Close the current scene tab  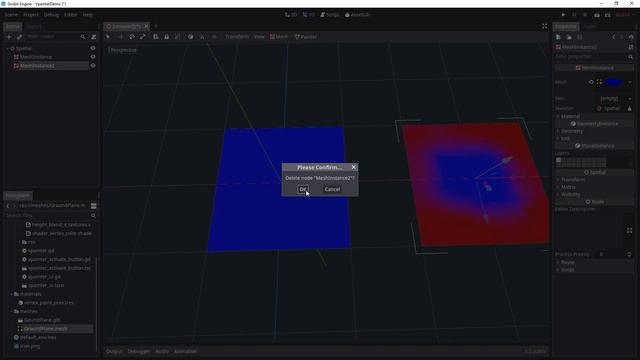click(147, 26)
